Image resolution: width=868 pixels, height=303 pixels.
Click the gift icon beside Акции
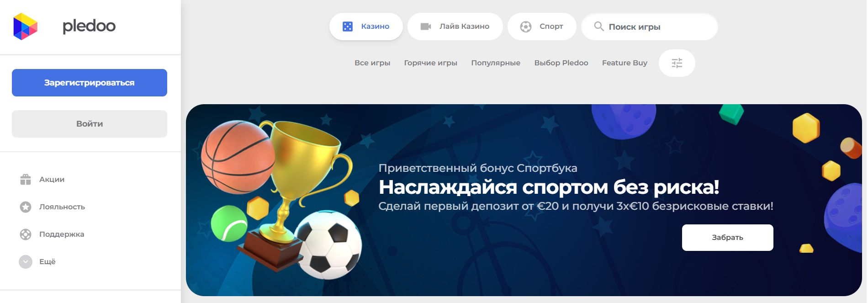(x=26, y=180)
